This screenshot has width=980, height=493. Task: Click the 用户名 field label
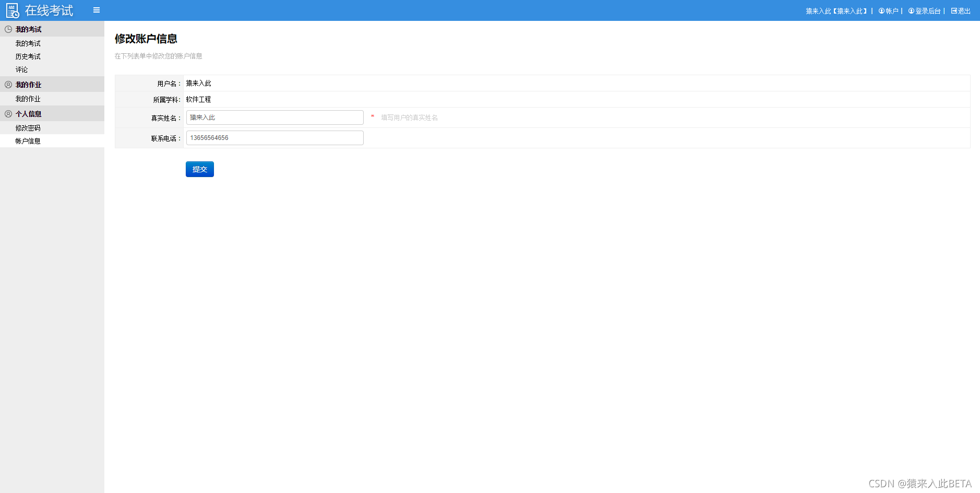tap(169, 84)
